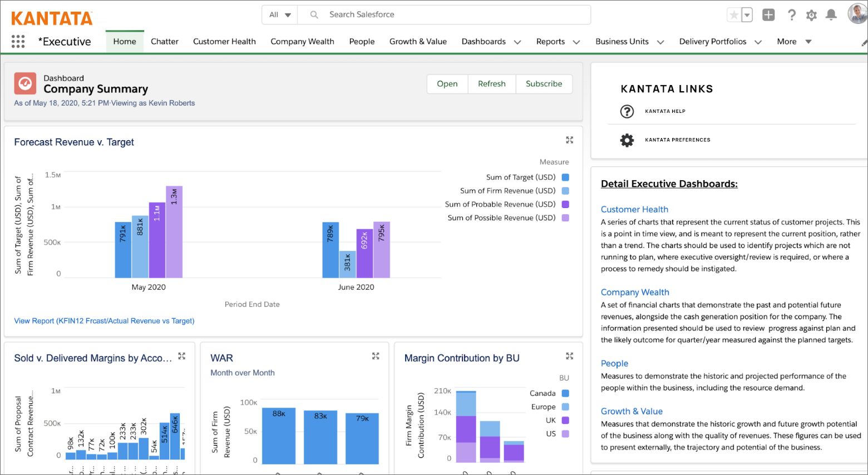Click the Detail Executive Dashboards heading
Viewport: 868px width, 475px height.
pyautogui.click(x=669, y=184)
